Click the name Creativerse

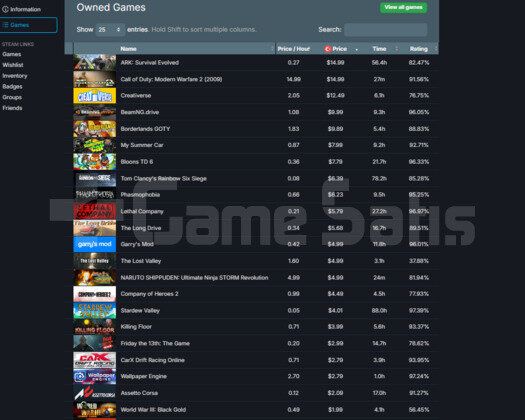pos(136,96)
